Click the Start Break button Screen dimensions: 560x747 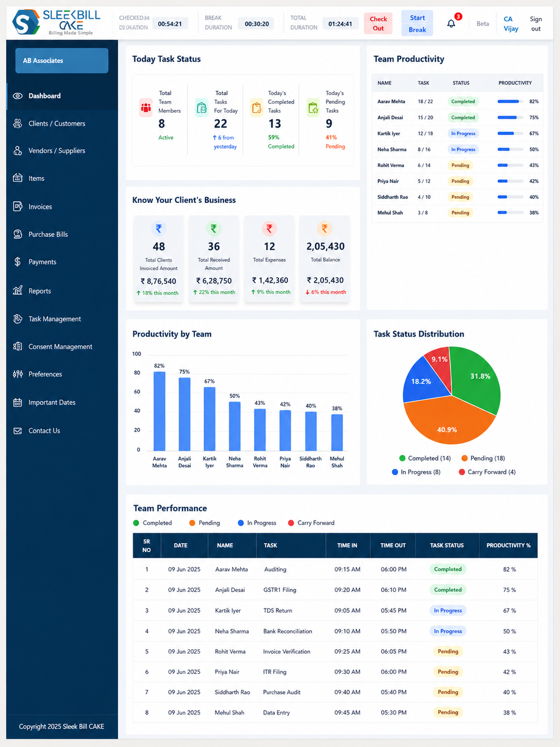coord(417,24)
